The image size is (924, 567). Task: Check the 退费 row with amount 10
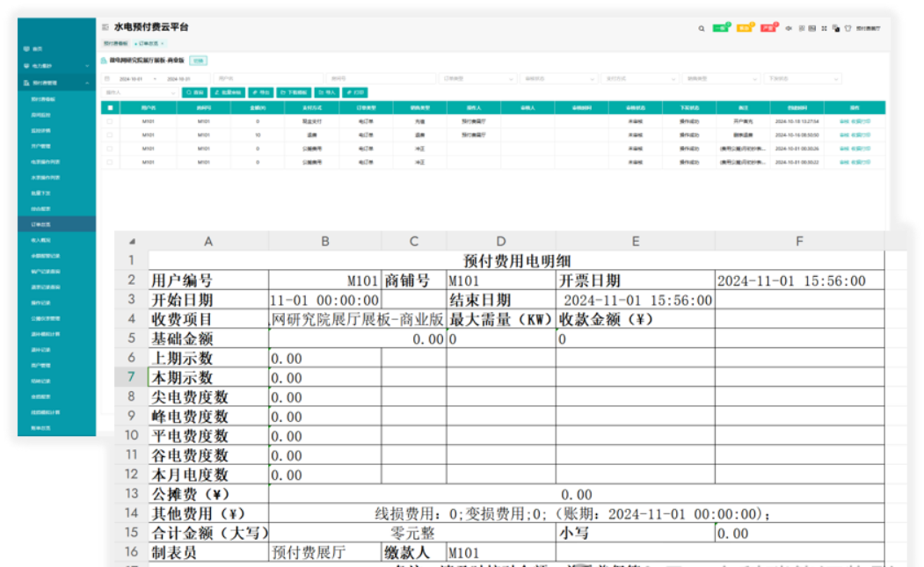110,135
